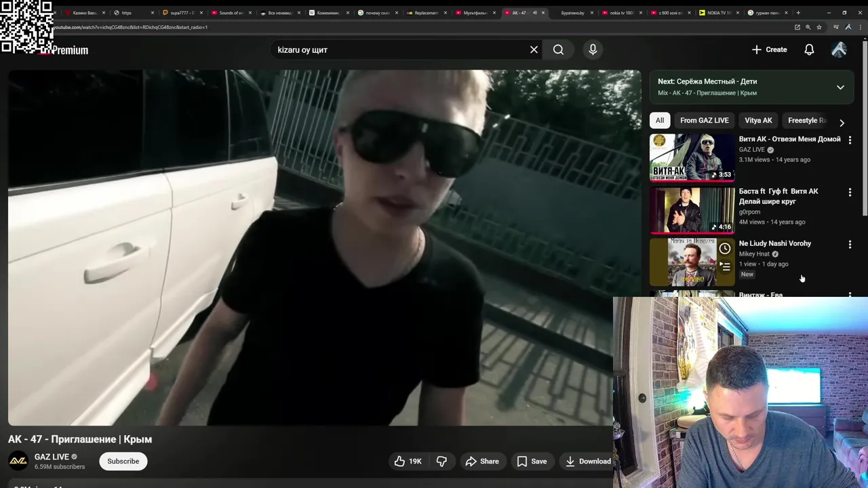The height and width of the screenshot is (488, 868).
Task: Click the address bar URL
Action: pos(130,27)
